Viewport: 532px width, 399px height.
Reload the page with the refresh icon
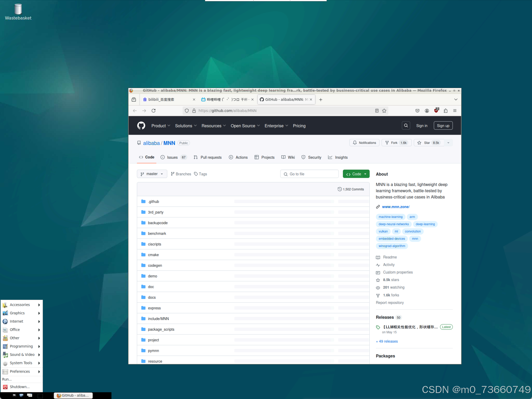coord(153,111)
